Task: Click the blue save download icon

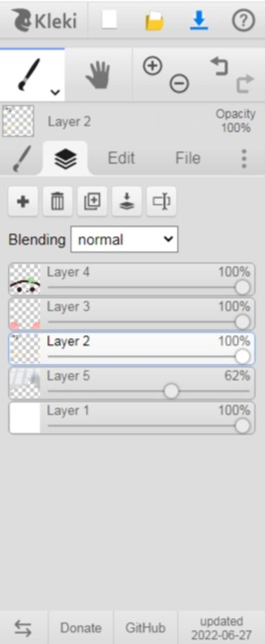Action: click(199, 20)
